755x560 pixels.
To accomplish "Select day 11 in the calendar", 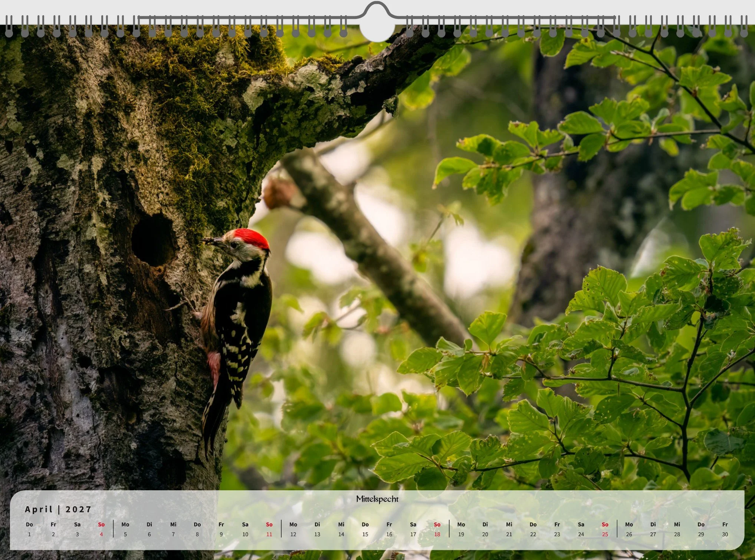I will tap(269, 534).
